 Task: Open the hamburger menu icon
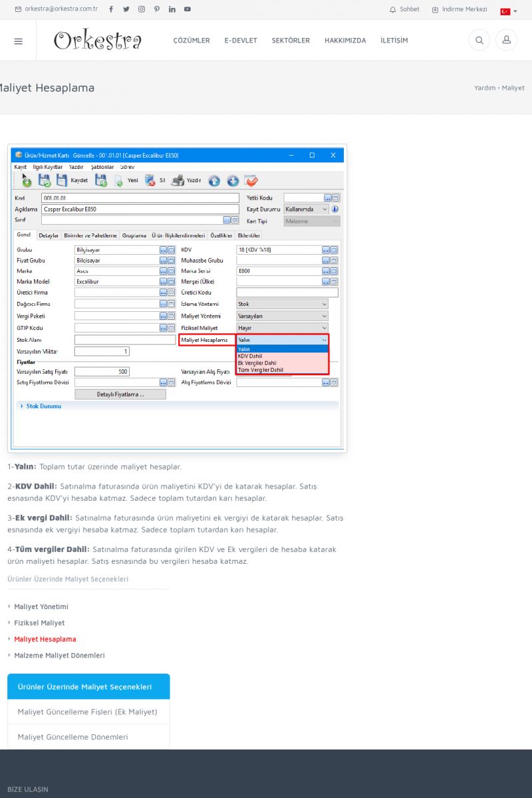click(x=18, y=41)
